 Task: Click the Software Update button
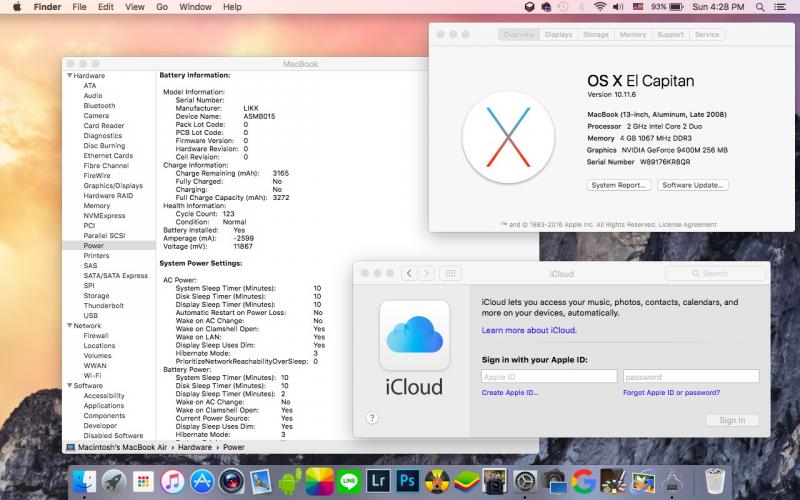coord(692,185)
